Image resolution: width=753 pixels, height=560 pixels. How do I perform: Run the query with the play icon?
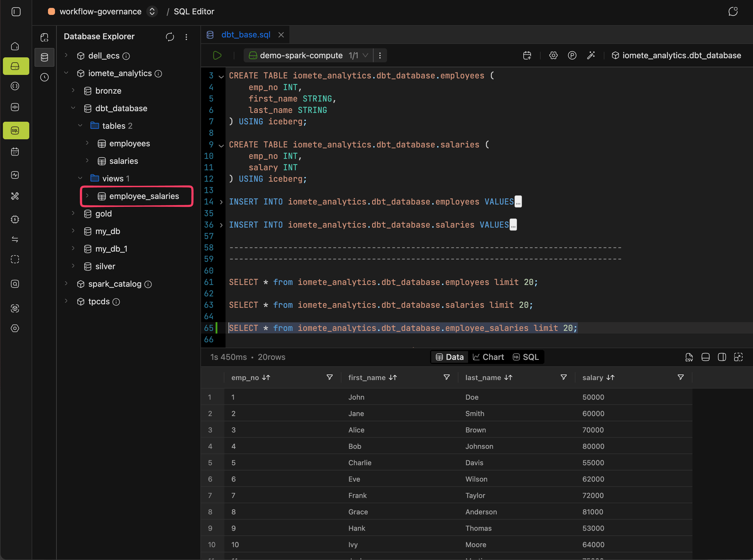point(217,55)
